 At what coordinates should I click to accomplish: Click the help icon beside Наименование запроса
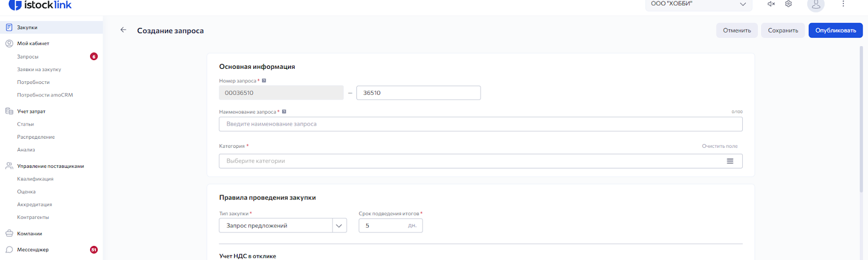point(284,112)
